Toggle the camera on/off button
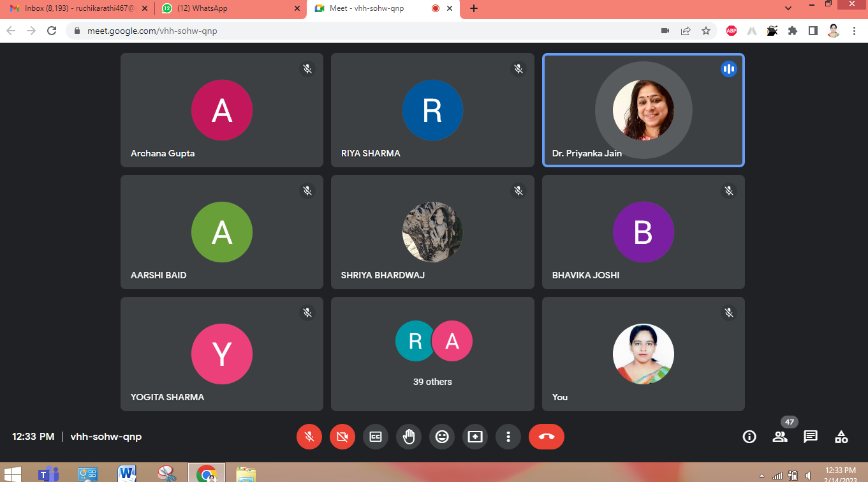 (342, 437)
